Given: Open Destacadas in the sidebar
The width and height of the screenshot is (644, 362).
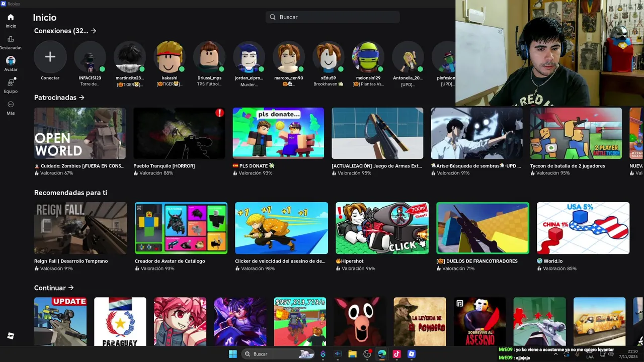Looking at the screenshot, I should (x=11, y=43).
